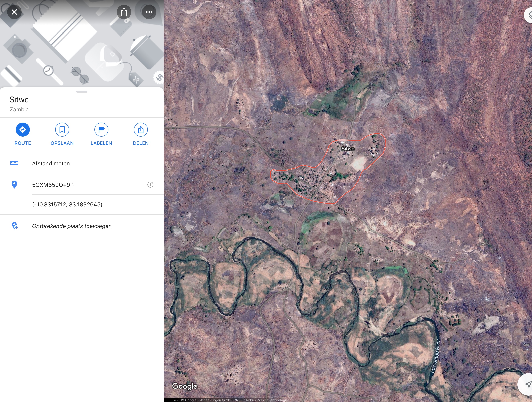Screen dimensions: 532x402
Task: Select Ontbrekende plaats toevoegen option
Action: (72, 226)
